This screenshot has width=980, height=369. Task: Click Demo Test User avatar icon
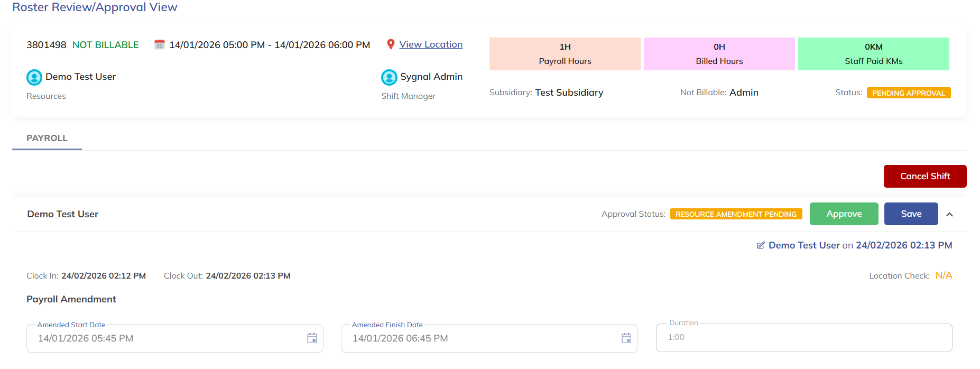point(34,77)
